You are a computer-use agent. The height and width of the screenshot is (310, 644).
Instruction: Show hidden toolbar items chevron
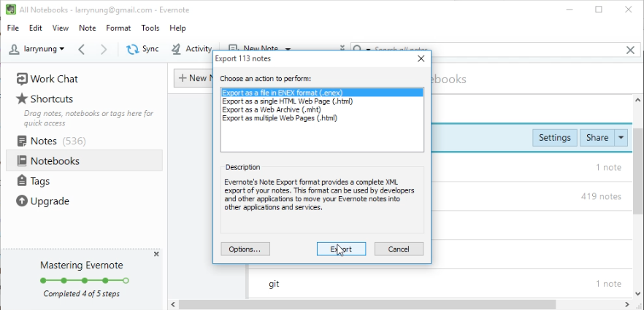[x=342, y=49]
